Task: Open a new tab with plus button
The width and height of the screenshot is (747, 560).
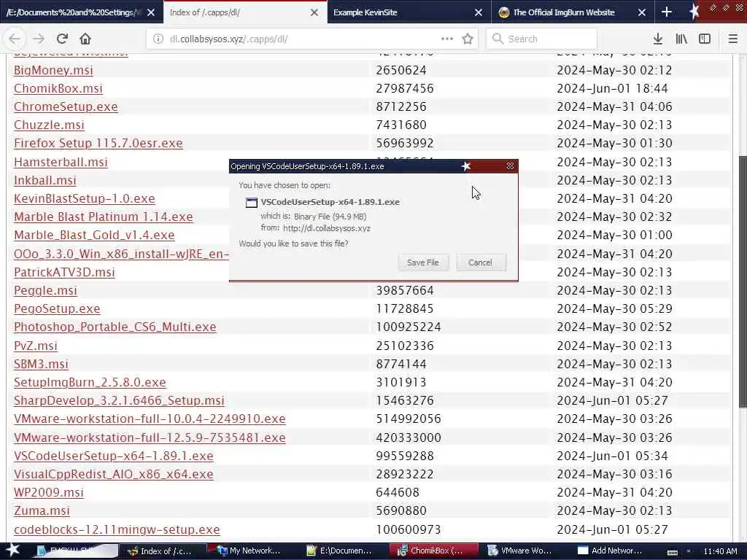Action: [x=667, y=12]
